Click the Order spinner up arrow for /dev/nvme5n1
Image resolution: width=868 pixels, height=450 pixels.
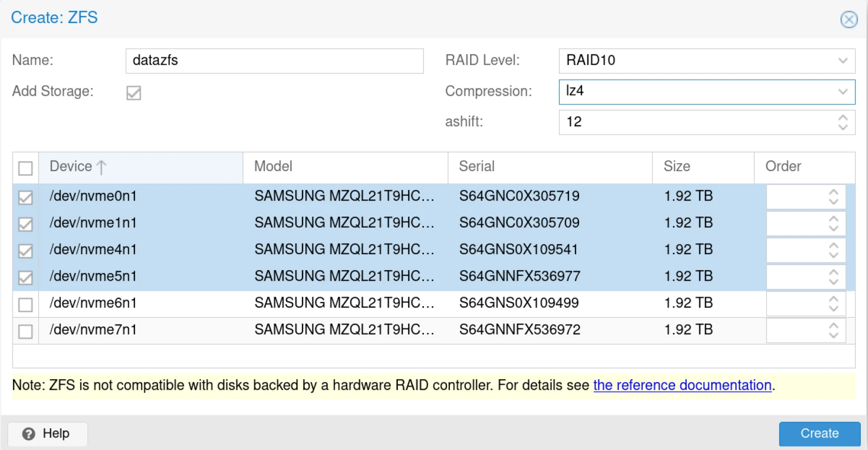tap(833, 272)
